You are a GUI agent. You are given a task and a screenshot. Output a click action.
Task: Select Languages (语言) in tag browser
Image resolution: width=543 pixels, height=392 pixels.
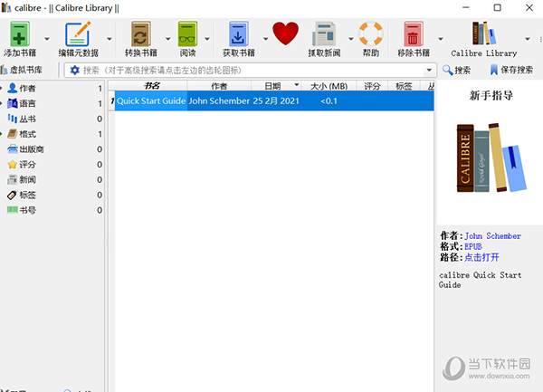pyautogui.click(x=52, y=103)
